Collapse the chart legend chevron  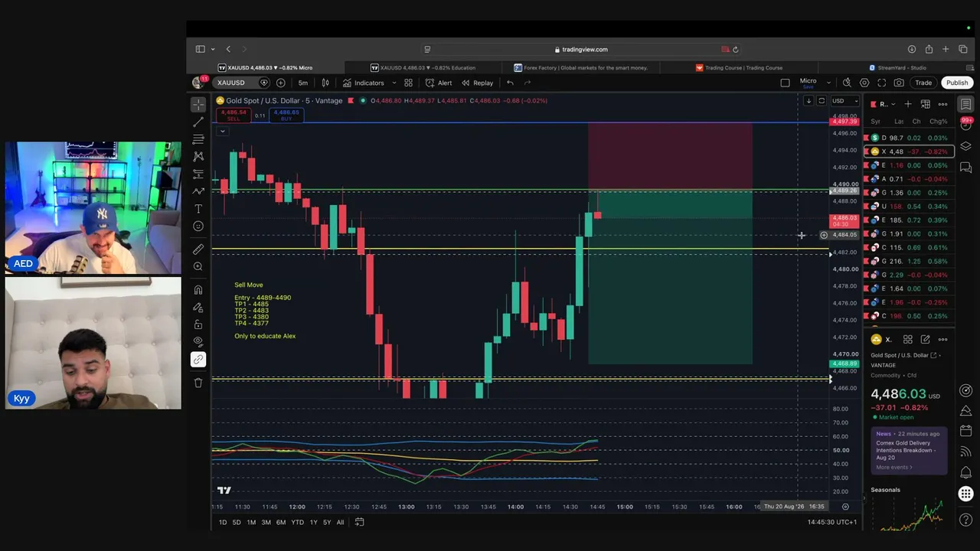coord(222,131)
